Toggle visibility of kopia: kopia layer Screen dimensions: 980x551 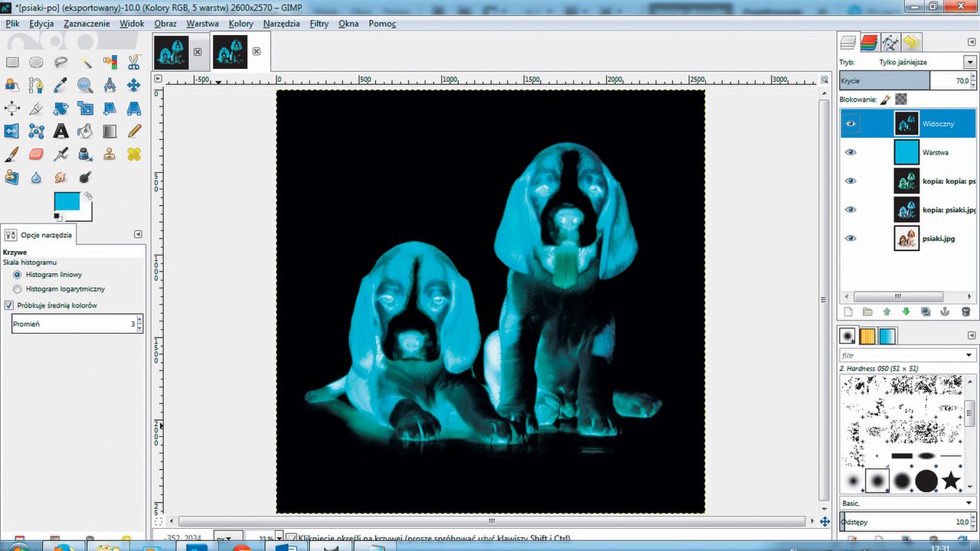click(x=851, y=181)
